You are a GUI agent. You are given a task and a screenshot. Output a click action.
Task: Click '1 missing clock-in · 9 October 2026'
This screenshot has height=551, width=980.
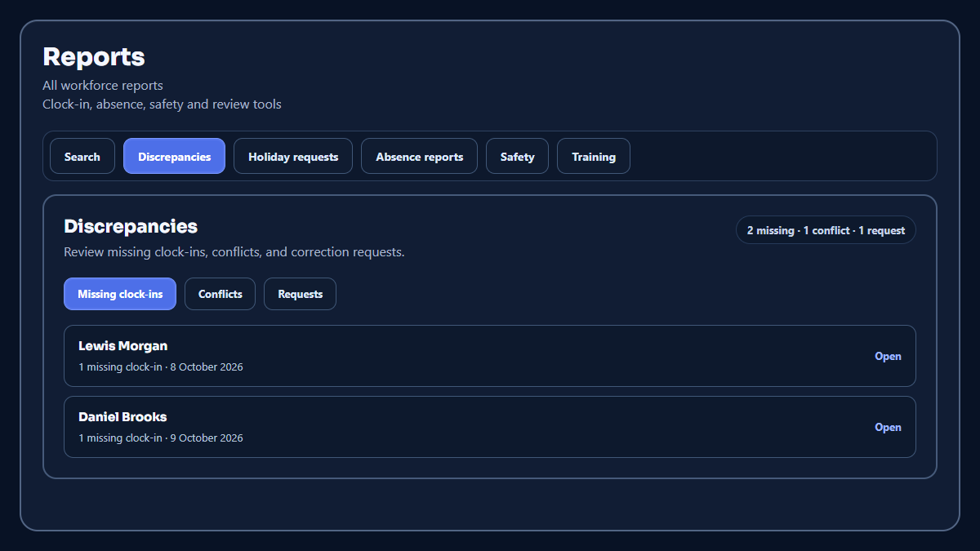161,438
